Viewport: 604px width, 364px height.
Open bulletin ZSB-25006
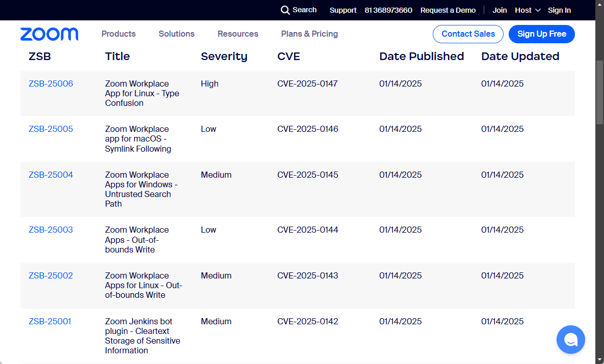pos(51,83)
